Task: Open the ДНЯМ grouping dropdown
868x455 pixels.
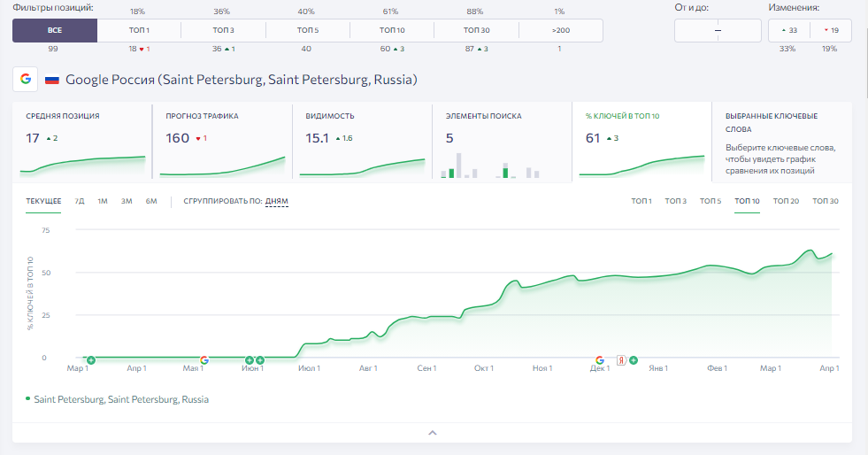Action: [277, 201]
